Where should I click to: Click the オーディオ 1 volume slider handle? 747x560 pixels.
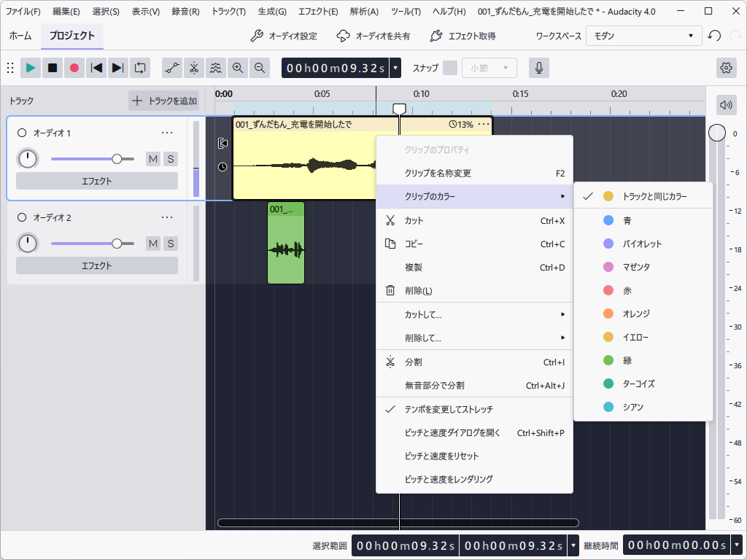[x=117, y=159]
